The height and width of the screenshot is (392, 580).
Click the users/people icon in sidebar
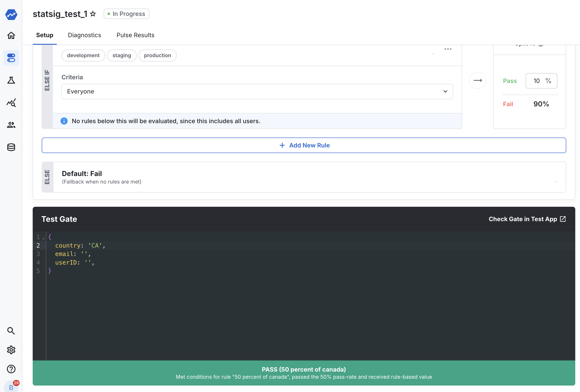[x=11, y=125]
